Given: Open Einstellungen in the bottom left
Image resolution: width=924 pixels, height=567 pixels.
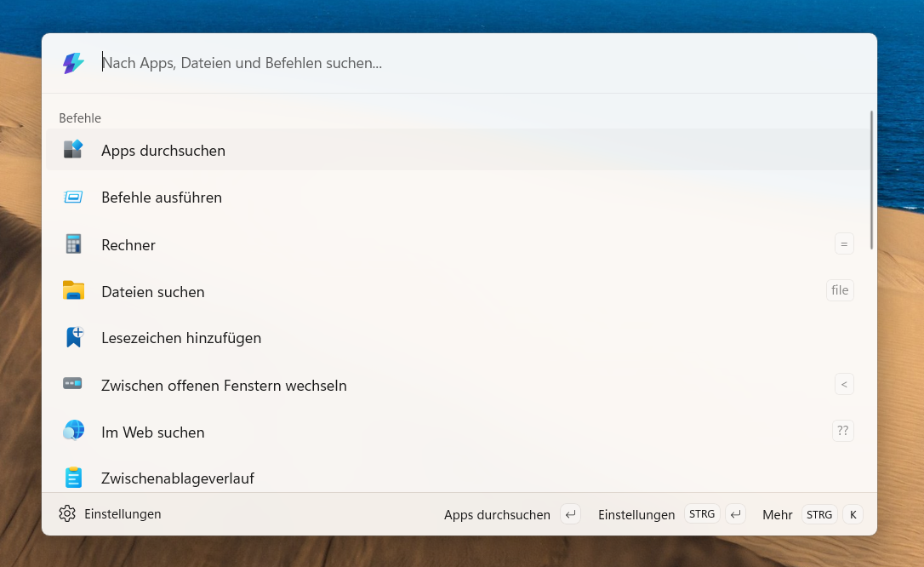Looking at the screenshot, I should click(x=111, y=513).
